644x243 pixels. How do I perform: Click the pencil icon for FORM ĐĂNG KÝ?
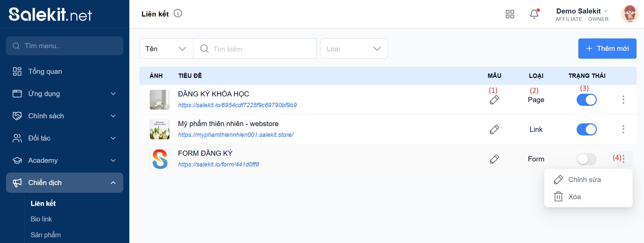(x=494, y=159)
